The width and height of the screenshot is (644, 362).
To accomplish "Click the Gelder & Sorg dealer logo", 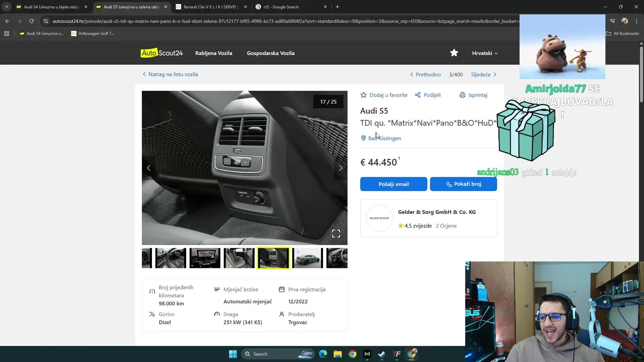I will click(379, 218).
